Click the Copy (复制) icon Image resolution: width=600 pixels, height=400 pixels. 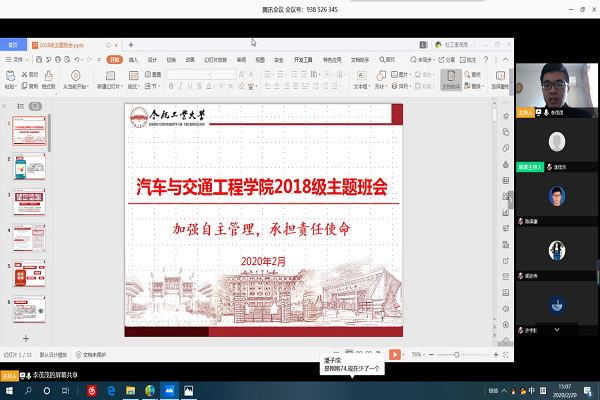point(25,86)
